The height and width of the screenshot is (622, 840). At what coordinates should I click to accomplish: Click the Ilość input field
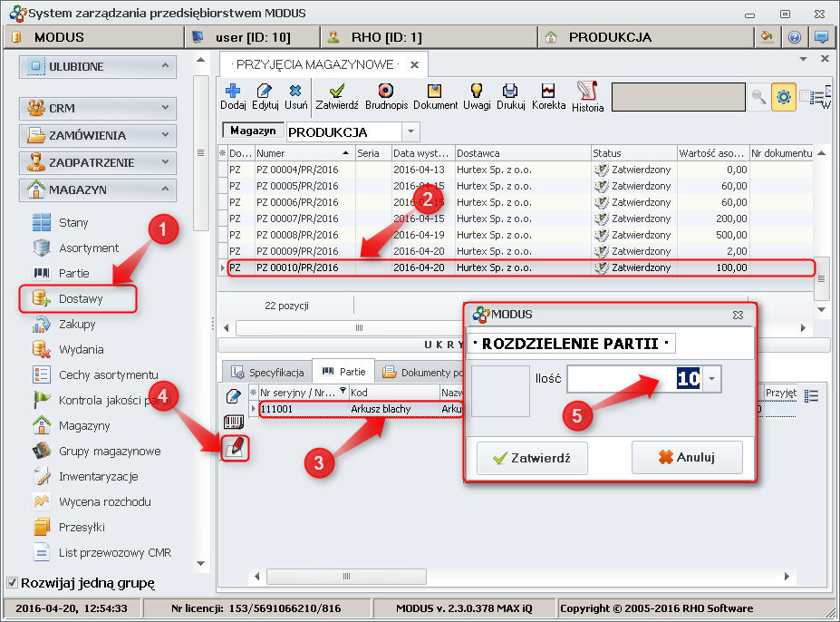635,379
